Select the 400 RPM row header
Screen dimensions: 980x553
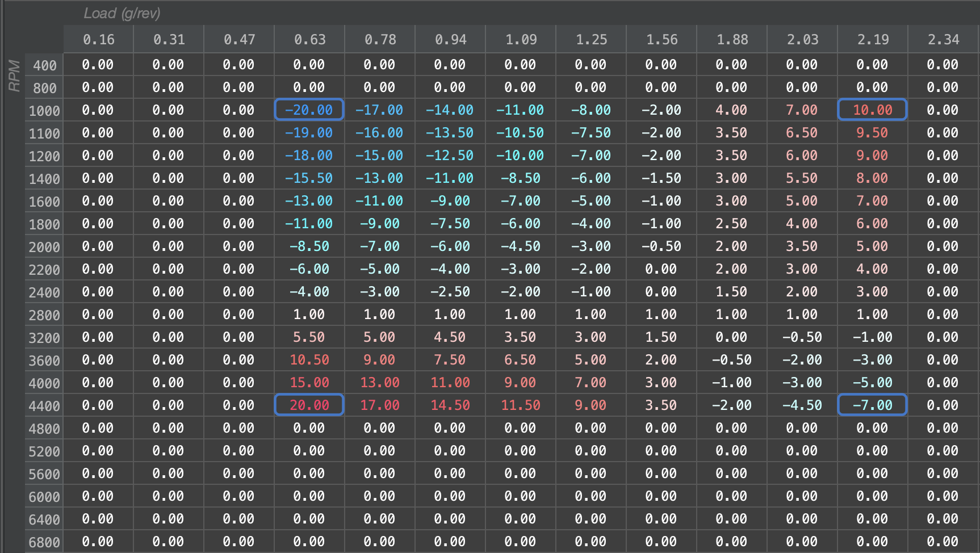coord(44,65)
